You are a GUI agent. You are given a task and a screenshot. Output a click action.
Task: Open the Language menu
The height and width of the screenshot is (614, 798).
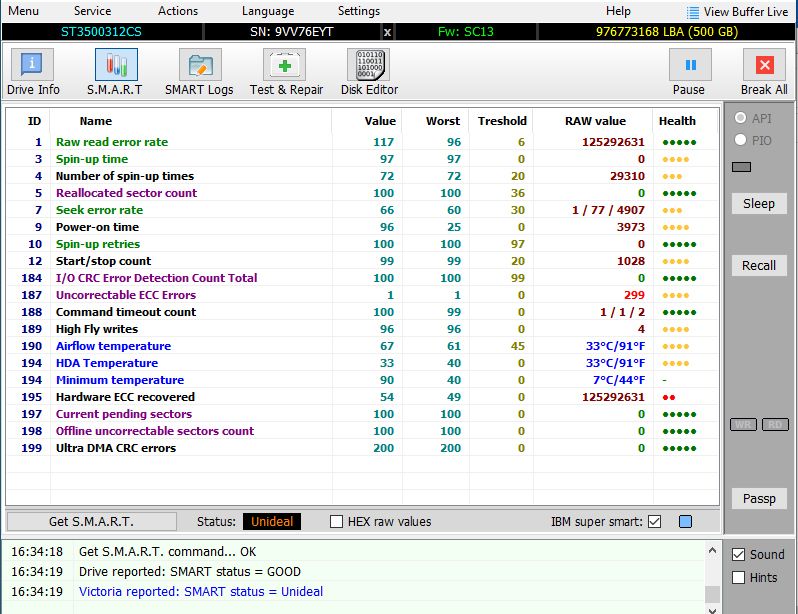click(x=268, y=11)
